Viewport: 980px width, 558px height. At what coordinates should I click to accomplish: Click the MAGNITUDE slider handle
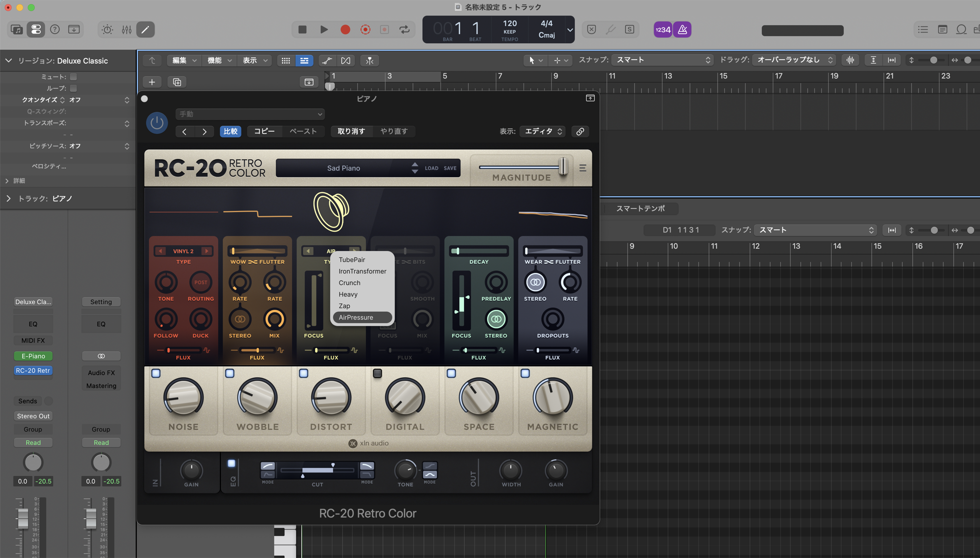[x=563, y=167]
